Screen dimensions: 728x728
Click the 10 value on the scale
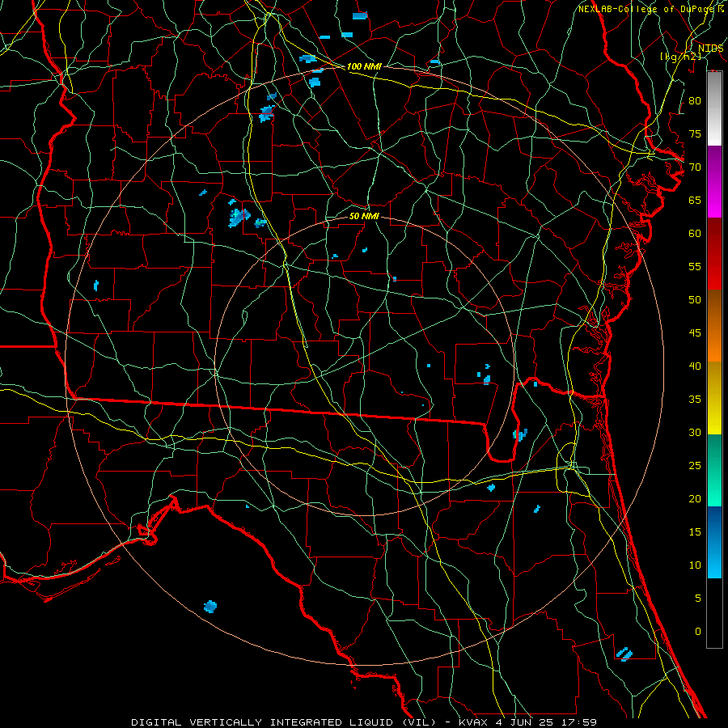point(695,565)
